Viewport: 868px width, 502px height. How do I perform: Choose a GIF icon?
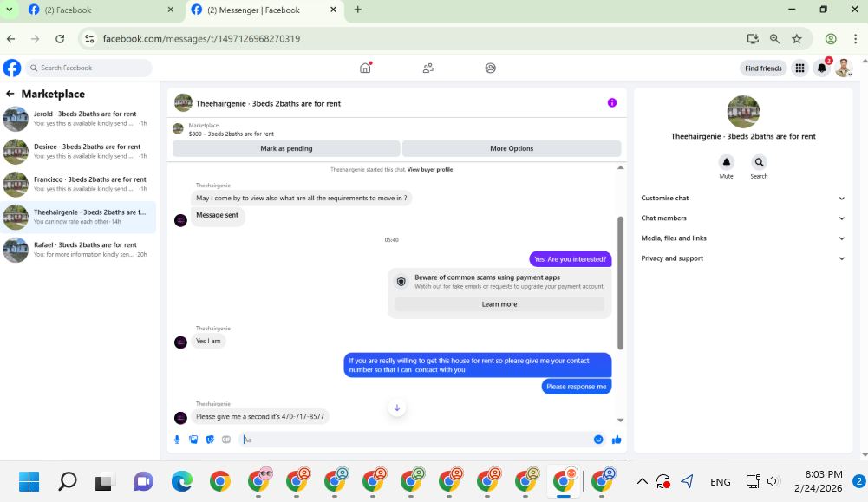pyautogui.click(x=225, y=440)
